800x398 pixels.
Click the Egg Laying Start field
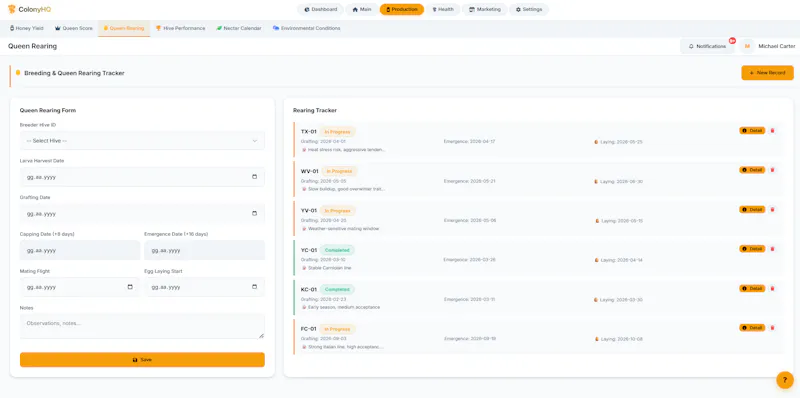click(205, 287)
